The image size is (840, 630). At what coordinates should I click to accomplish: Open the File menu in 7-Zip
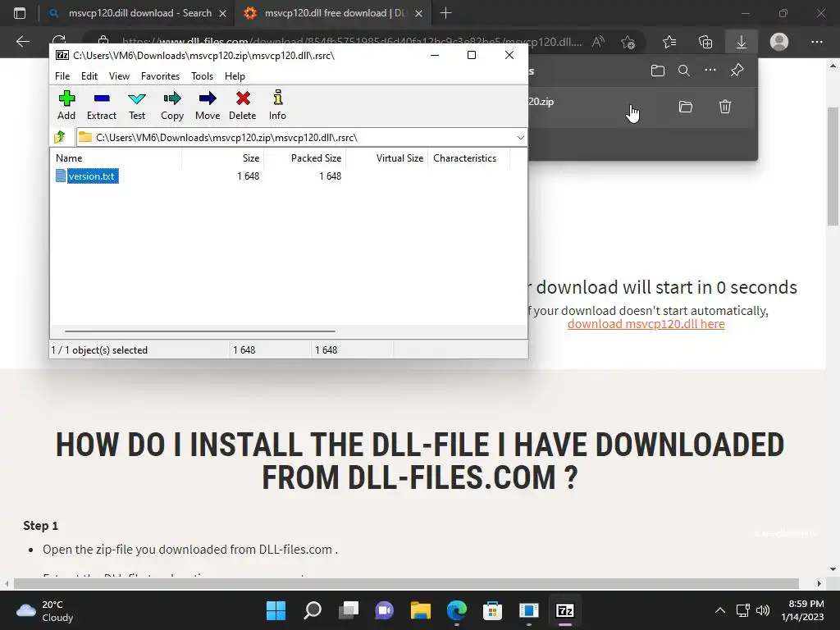click(62, 76)
